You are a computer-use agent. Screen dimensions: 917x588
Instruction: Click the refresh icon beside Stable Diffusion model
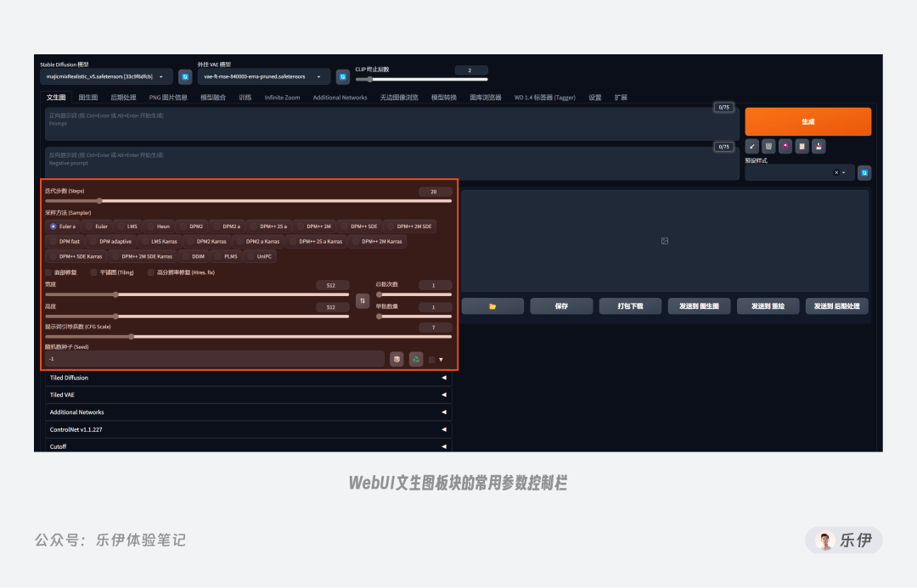pos(185,76)
